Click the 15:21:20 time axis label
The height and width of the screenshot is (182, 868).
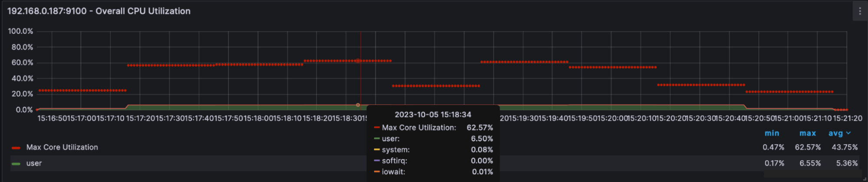[847, 118]
